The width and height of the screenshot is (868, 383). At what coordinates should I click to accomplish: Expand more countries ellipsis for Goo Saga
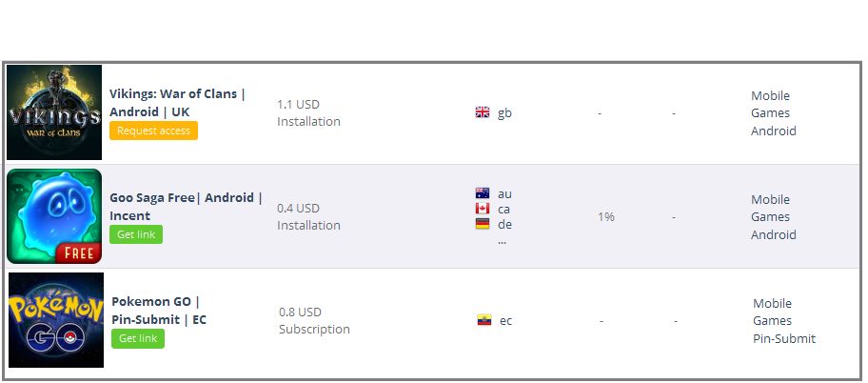click(503, 242)
